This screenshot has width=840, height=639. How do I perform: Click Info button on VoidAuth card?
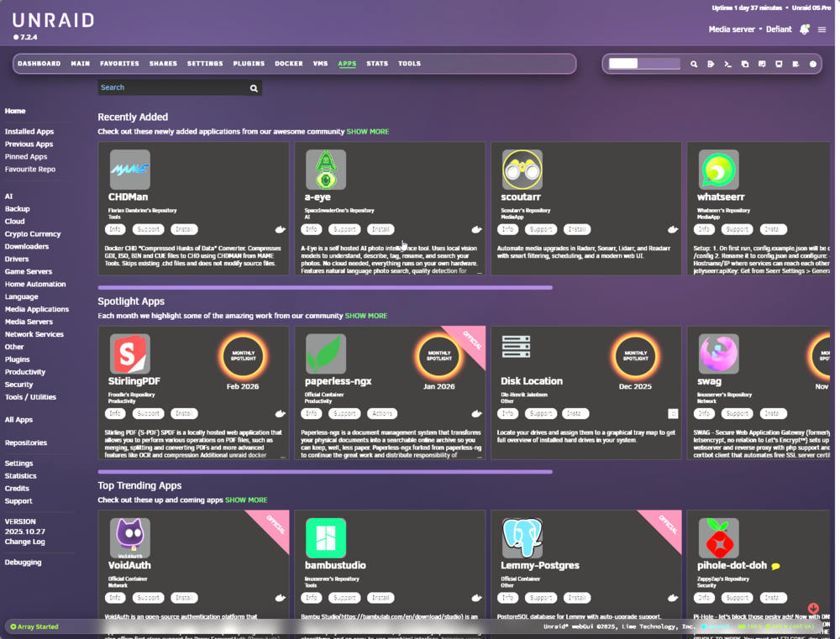[x=115, y=598]
